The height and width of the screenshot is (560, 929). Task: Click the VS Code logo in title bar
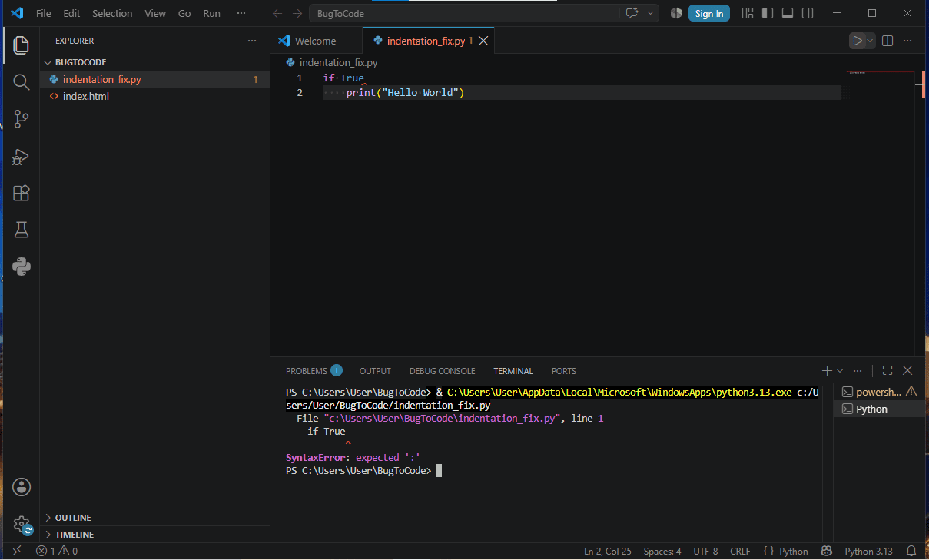click(17, 13)
